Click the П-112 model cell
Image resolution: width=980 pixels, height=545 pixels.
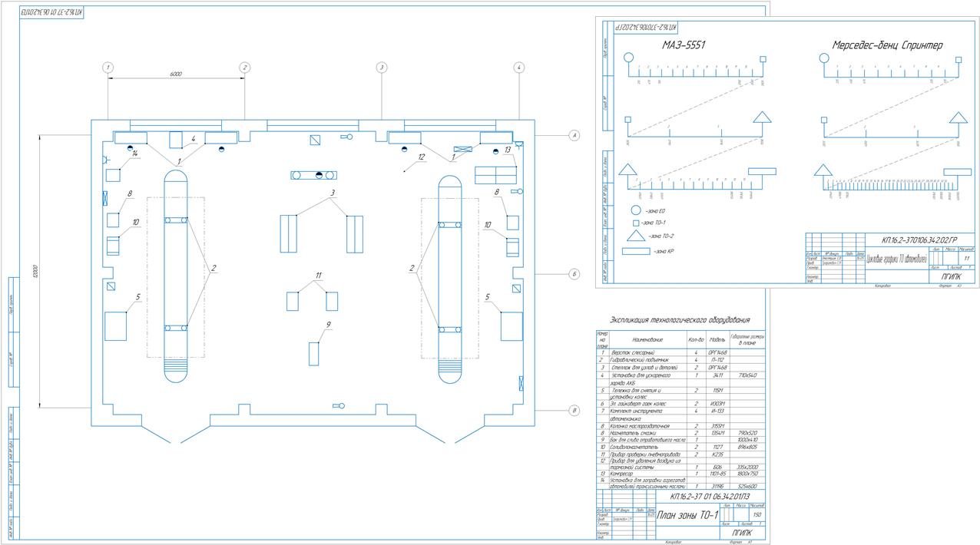point(717,359)
